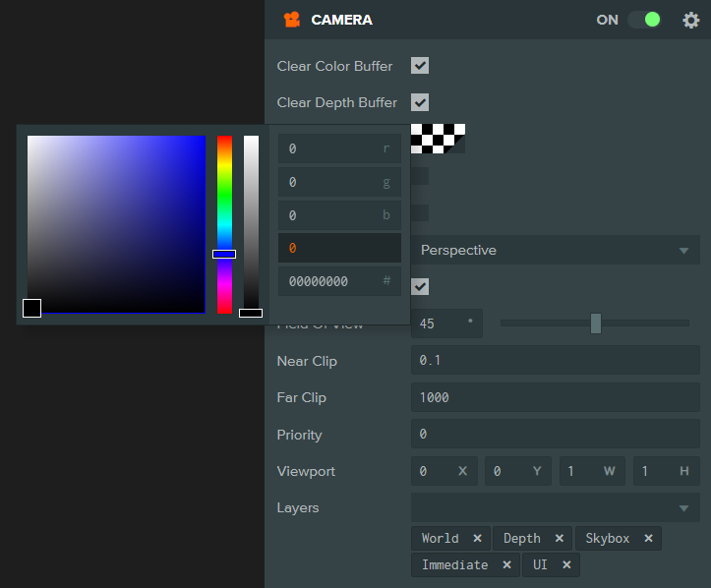Uncheck Clear Depth Buffer checkbox
The image size is (711, 588).
click(420, 102)
